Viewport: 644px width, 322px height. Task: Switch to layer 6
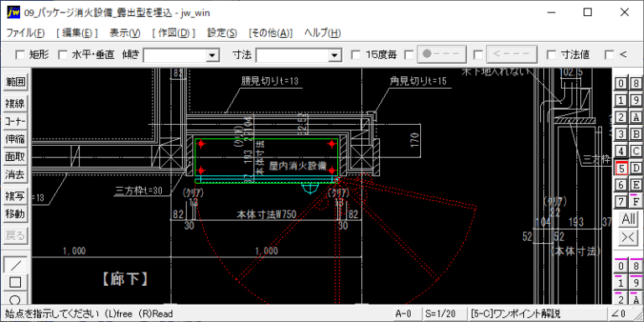[x=621, y=184]
